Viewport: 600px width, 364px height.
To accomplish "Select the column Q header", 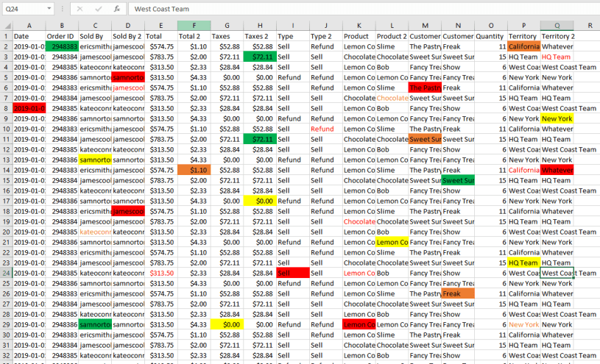I will coord(557,26).
